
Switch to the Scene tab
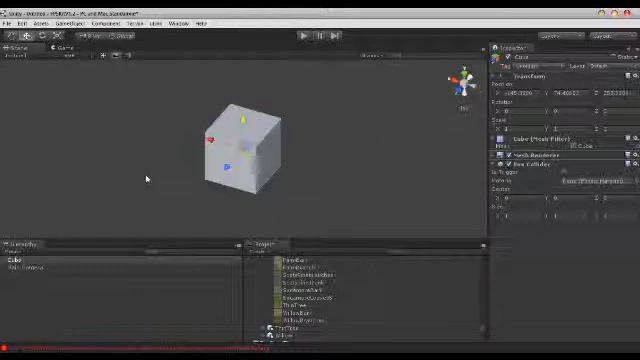16,48
